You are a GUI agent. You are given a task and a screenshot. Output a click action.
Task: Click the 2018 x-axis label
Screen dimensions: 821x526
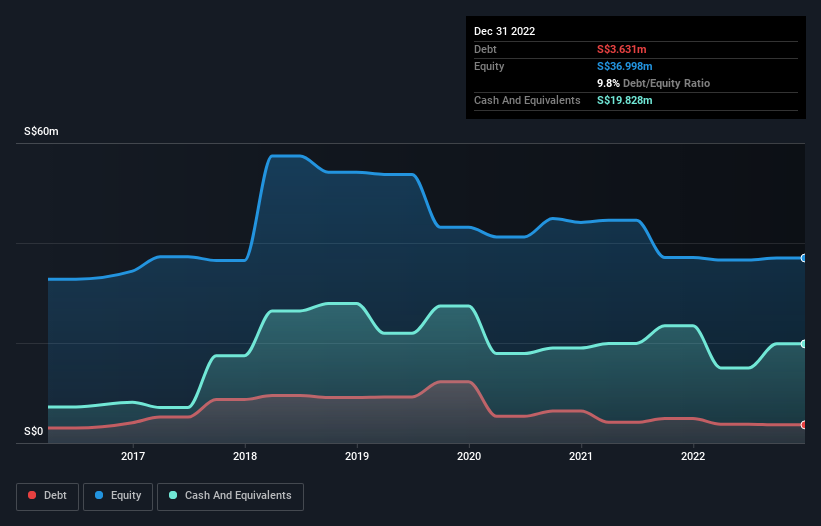[245, 456]
